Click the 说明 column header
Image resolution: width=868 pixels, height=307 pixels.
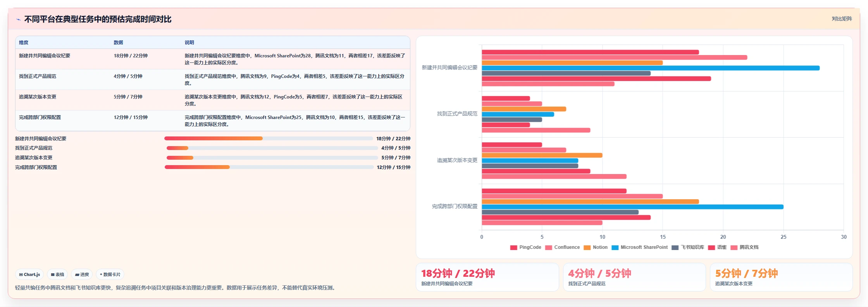[189, 43]
